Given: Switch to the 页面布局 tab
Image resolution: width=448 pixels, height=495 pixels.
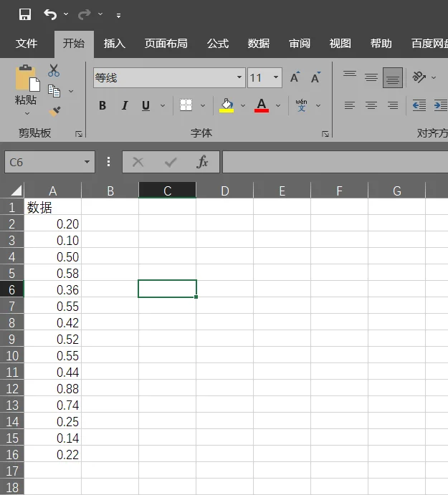Looking at the screenshot, I should (x=166, y=44).
